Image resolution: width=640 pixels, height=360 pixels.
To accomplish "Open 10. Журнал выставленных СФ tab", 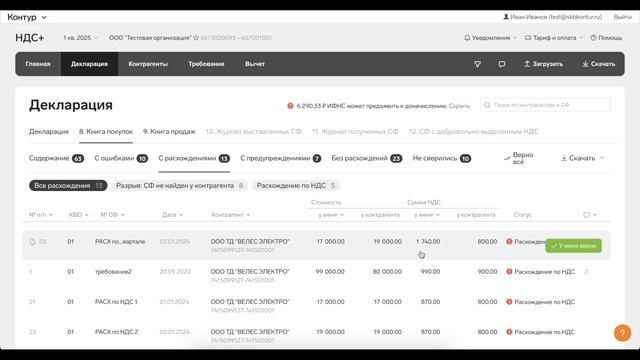I will pos(253,131).
